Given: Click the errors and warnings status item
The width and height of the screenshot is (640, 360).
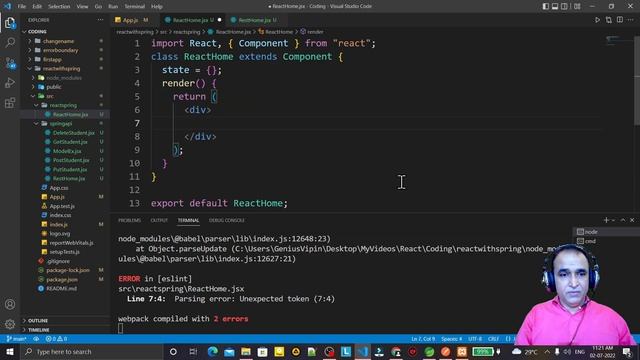Looking at the screenshot, I should [56, 339].
